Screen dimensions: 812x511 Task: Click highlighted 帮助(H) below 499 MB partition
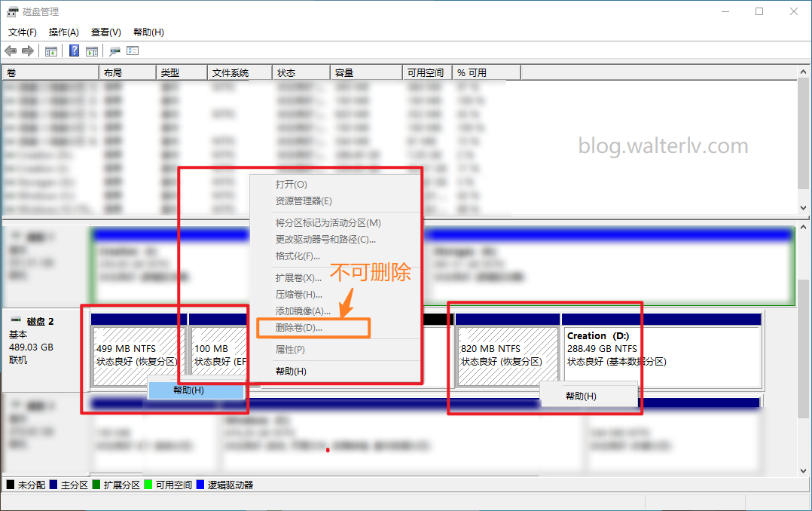click(x=196, y=390)
